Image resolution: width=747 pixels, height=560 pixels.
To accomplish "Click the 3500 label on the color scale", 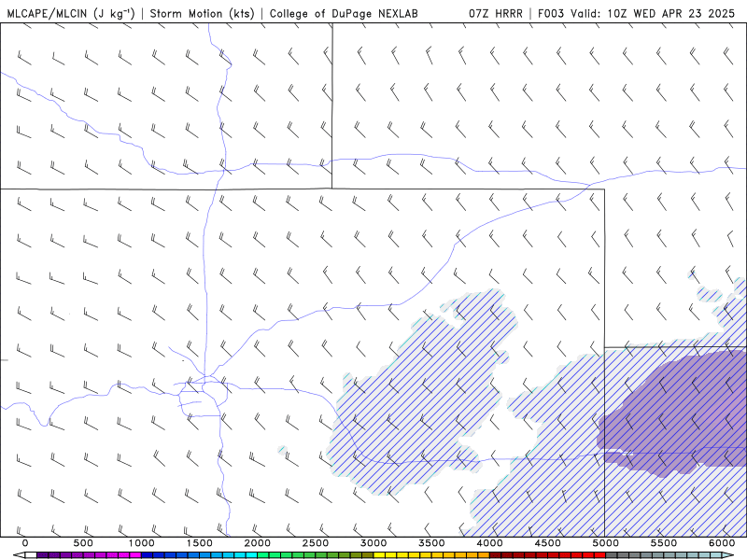I will pos(432,543).
